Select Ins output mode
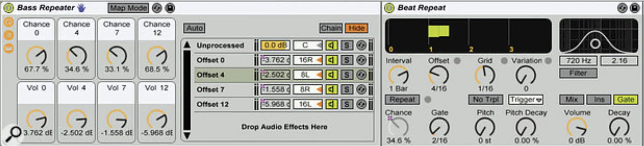Viewport: 644px width, 146px height. (x=599, y=100)
